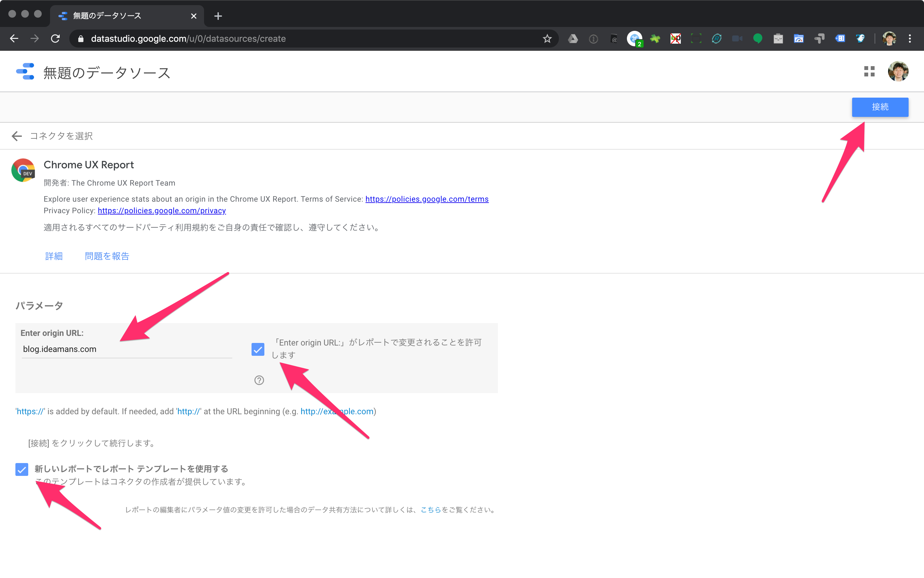Open the policies.google.com/terms link
Viewport: 924px width, 578px height.
(427, 199)
